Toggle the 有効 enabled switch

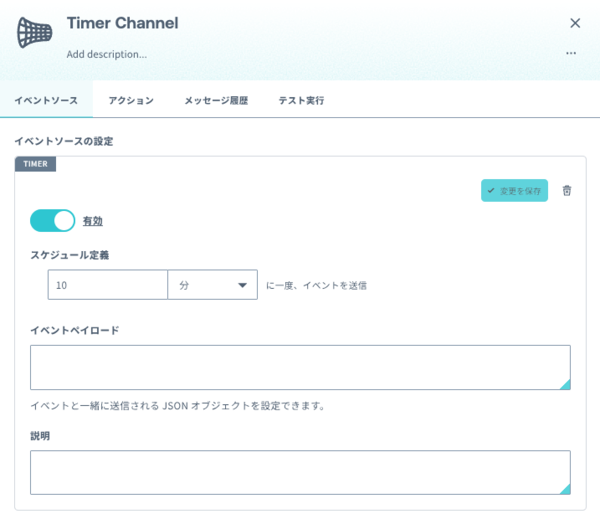(x=52, y=220)
